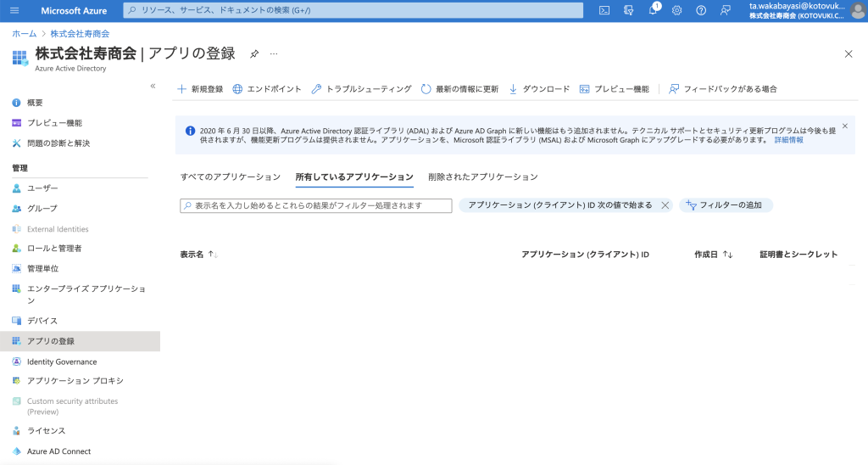Click 株式会社寿商会 breadcrumb link
Image resolution: width=868 pixels, height=465 pixels.
coord(80,34)
